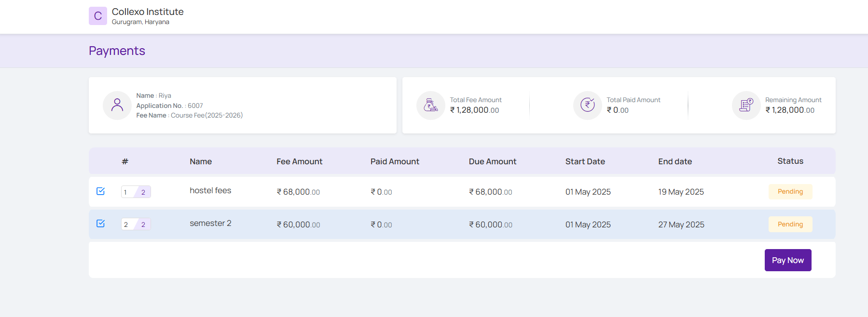Click the End date column header
Image resolution: width=868 pixels, height=317 pixels.
coord(675,162)
